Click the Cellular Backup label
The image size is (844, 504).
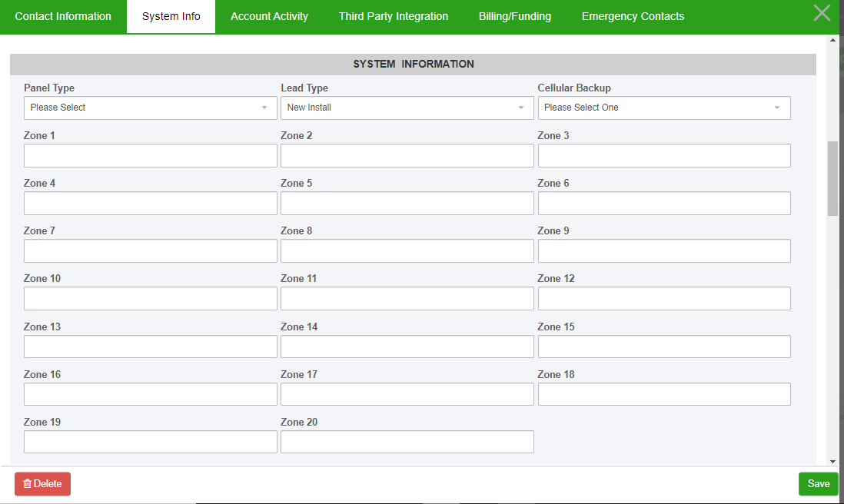pyautogui.click(x=573, y=88)
